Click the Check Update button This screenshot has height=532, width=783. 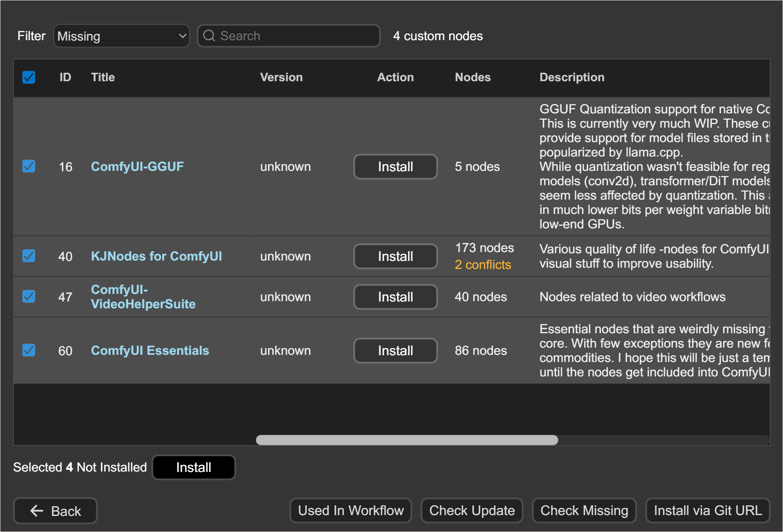click(472, 511)
